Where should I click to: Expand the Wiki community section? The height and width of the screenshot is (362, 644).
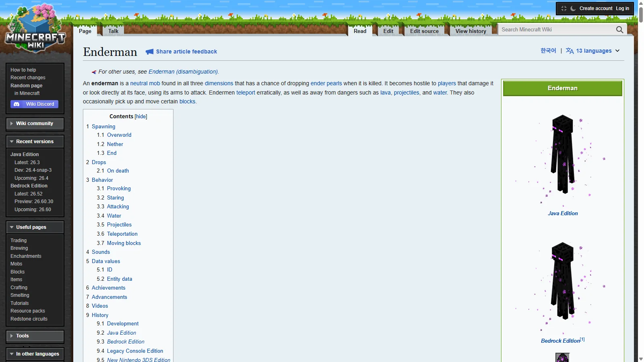pos(35,123)
